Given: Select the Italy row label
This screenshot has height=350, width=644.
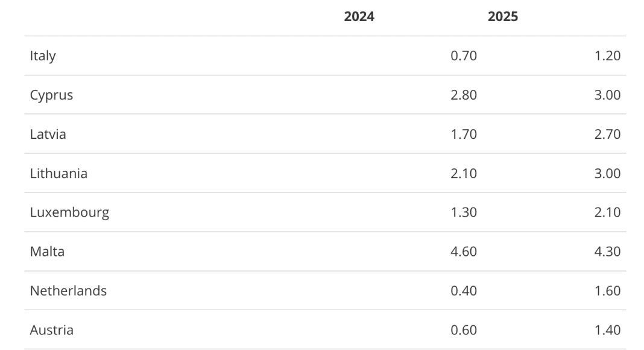Looking at the screenshot, I should pyautogui.click(x=43, y=56).
